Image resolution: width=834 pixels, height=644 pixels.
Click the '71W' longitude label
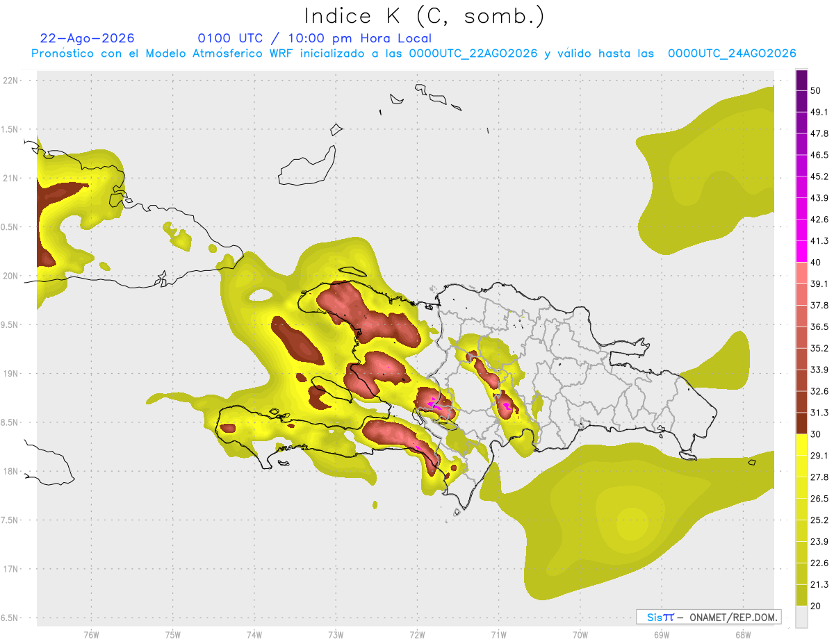coord(498,635)
